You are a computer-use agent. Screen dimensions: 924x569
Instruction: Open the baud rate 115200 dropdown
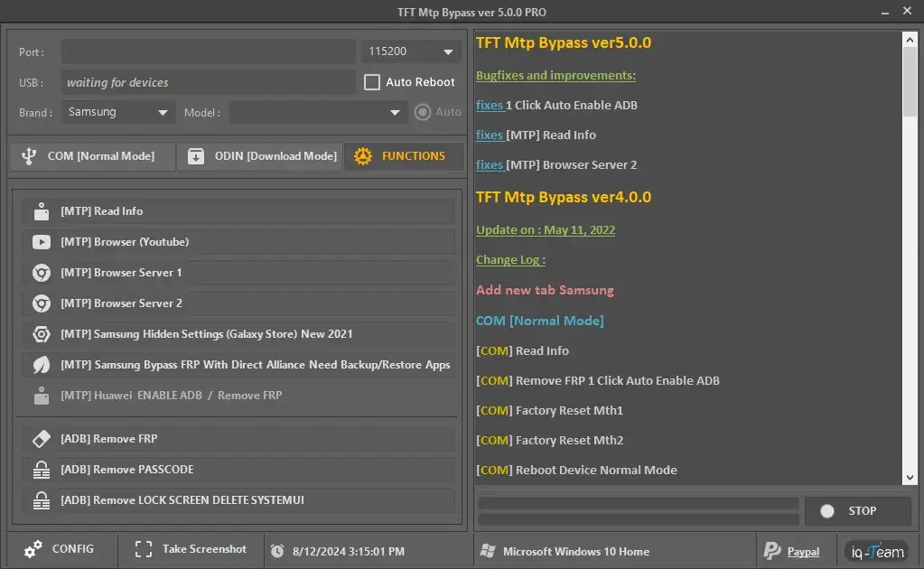411,52
